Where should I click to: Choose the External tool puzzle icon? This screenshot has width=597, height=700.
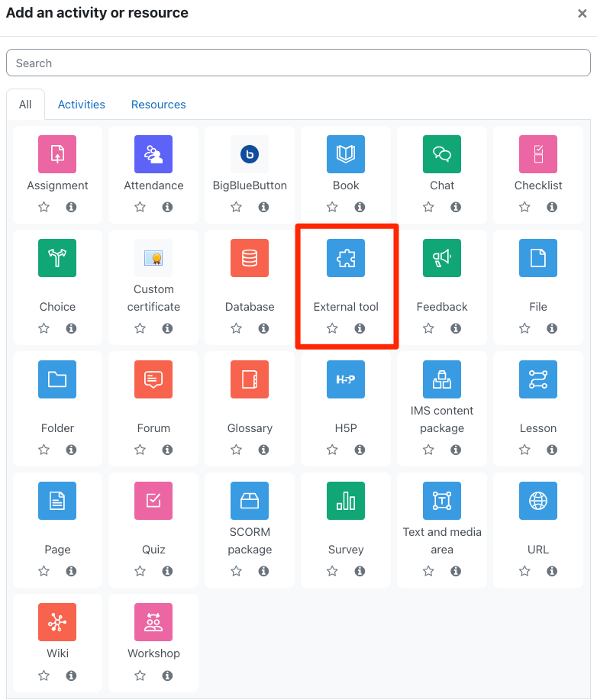[x=346, y=258]
